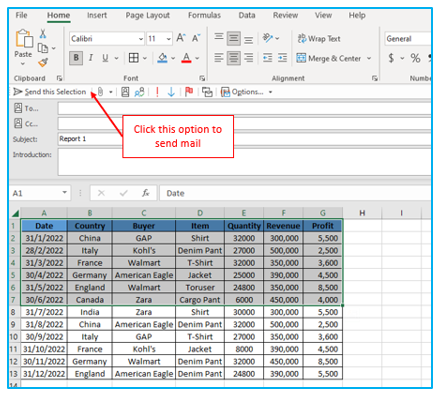The width and height of the screenshot is (440, 396).
Task: Open General number format box
Action: tap(408, 39)
